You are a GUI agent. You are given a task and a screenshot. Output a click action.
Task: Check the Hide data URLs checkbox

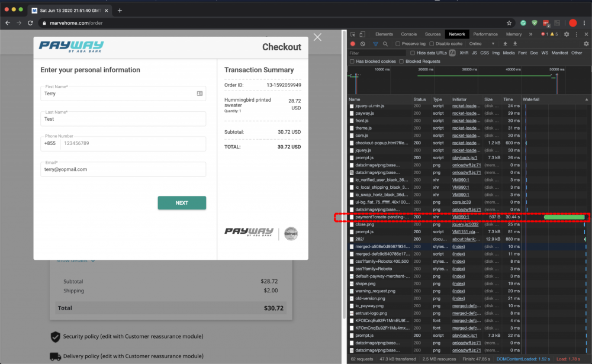pyautogui.click(x=413, y=53)
